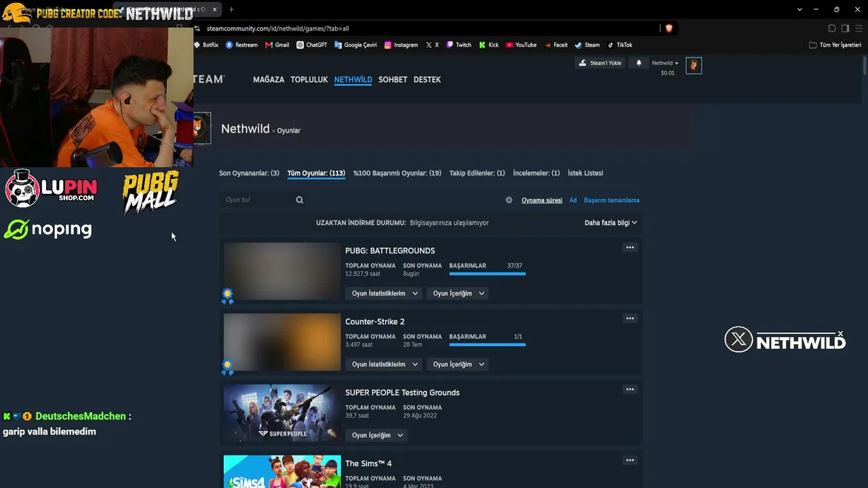The width and height of the screenshot is (868, 488).
Task: Toggle the browser sidebar panel icon
Action: [845, 28]
